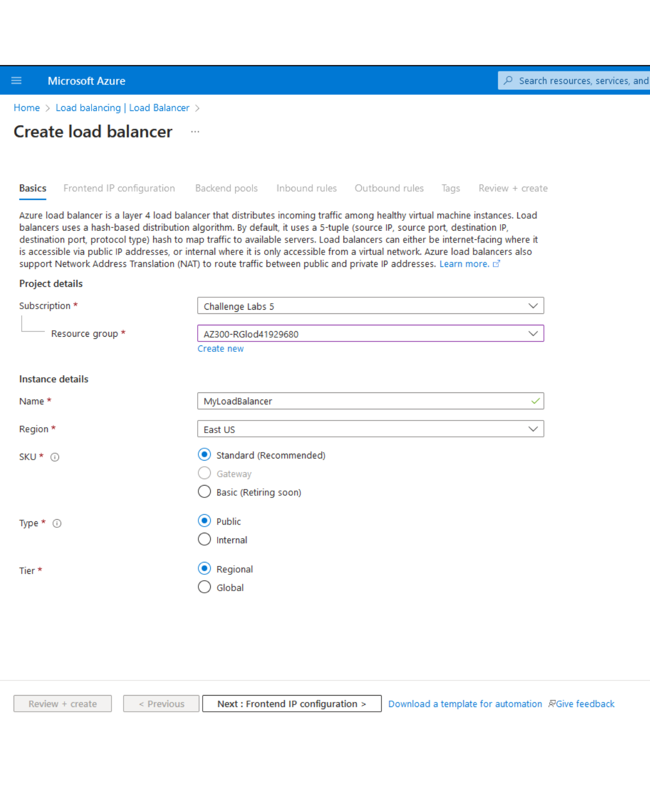Choose Internal load balancer type
Image resolution: width=650 pixels, height=812 pixels.
(x=204, y=539)
